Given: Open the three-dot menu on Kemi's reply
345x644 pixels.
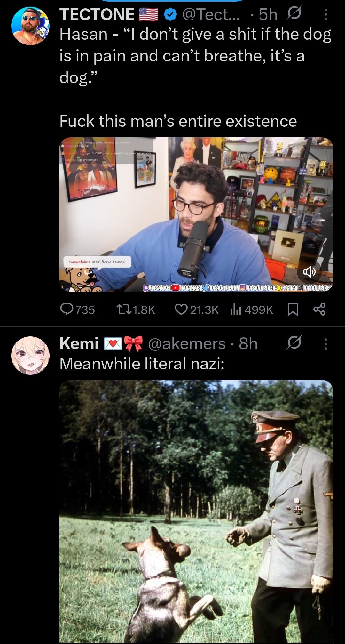Looking at the screenshot, I should (x=325, y=344).
